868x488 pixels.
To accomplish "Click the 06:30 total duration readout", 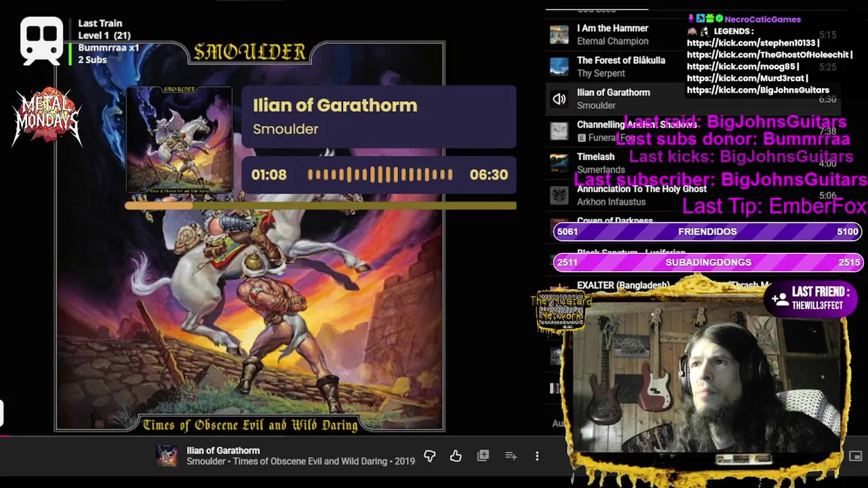I will click(x=489, y=175).
